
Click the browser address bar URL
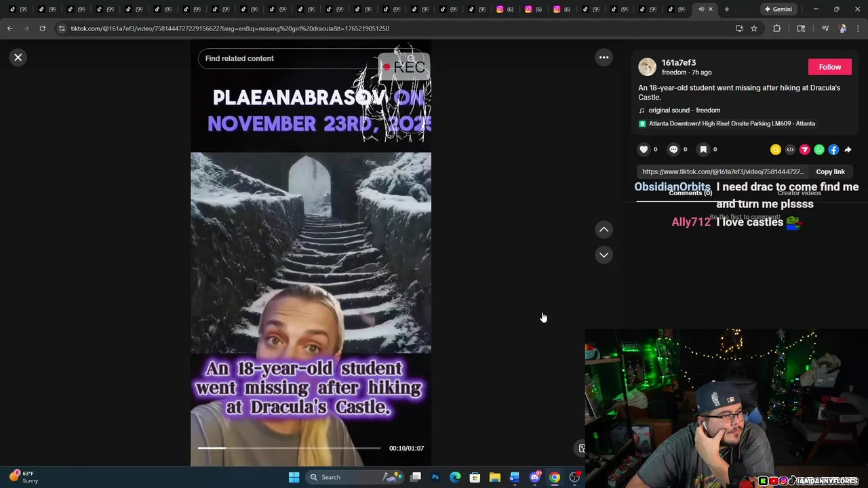click(230, 28)
